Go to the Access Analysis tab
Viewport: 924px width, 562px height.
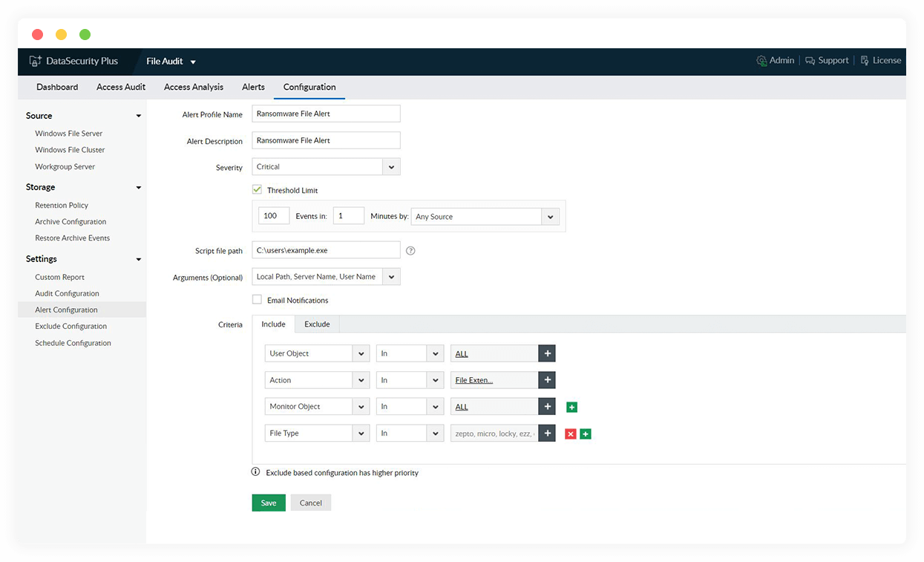pos(194,87)
